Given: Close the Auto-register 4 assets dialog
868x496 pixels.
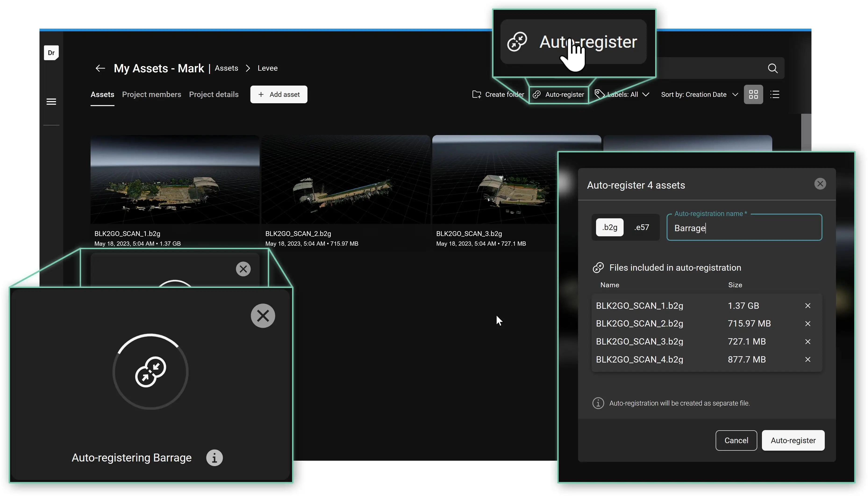Looking at the screenshot, I should tap(820, 184).
